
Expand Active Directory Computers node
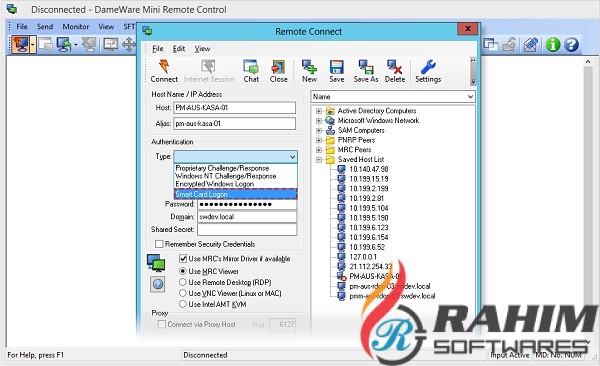pos(318,111)
